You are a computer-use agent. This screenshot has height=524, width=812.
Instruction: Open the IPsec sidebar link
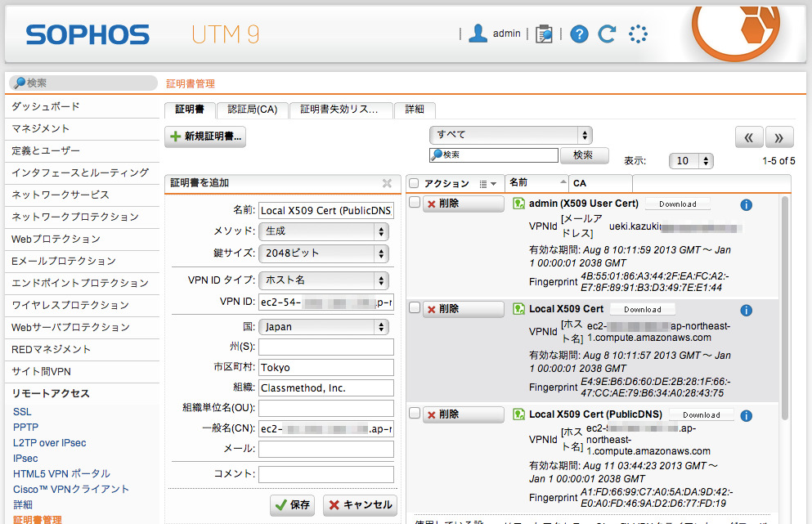click(x=25, y=459)
